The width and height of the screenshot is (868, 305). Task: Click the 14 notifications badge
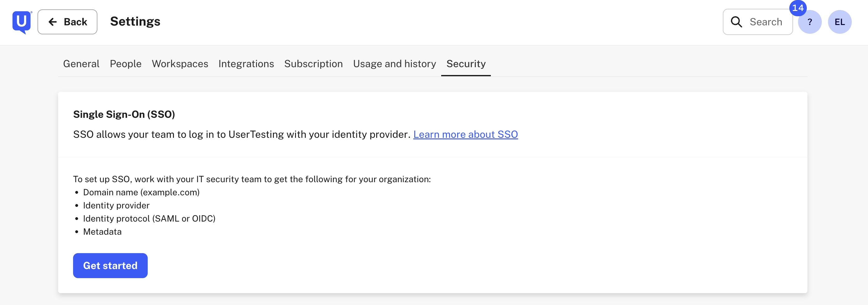point(797,8)
